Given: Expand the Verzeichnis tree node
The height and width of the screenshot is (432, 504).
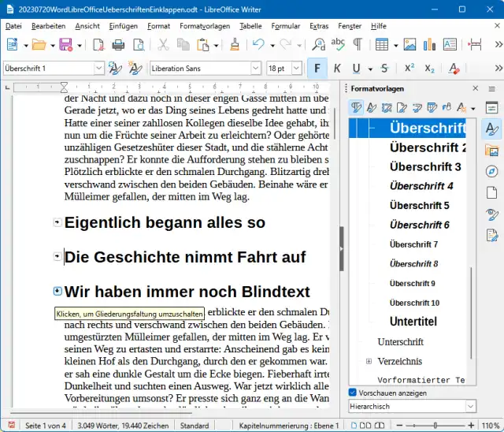Looking at the screenshot, I should coord(369,361).
